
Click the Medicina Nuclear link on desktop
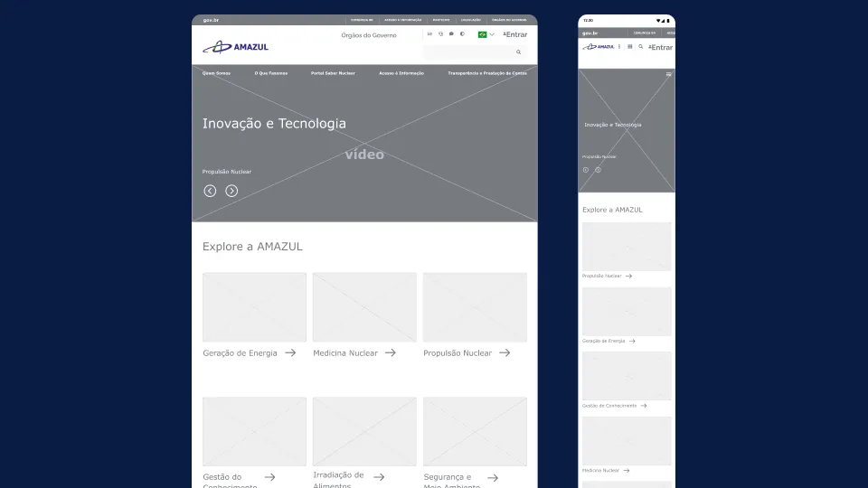pos(345,353)
